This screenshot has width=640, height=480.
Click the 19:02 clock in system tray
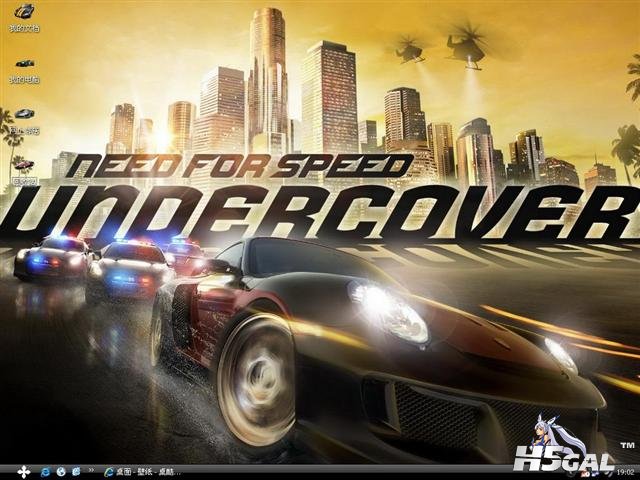point(625,471)
